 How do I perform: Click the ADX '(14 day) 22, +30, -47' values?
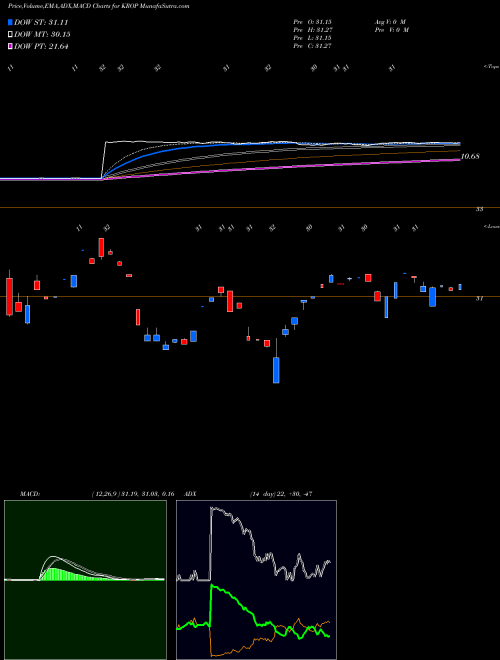pos(280,494)
